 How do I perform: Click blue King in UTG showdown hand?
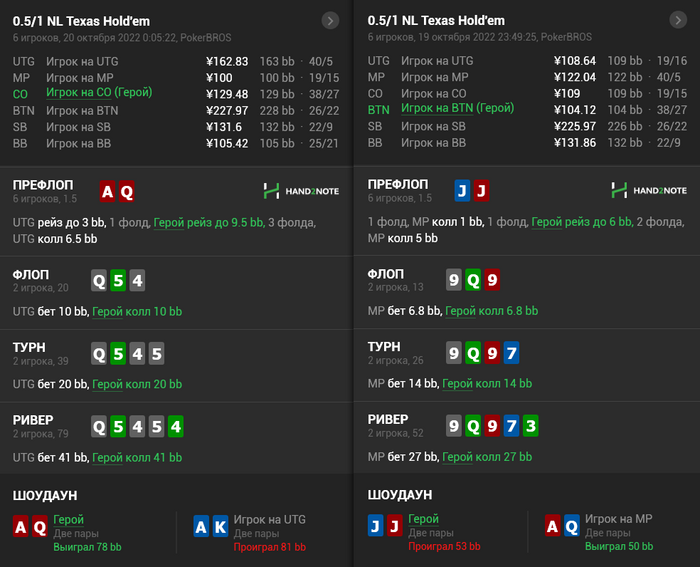221,526
